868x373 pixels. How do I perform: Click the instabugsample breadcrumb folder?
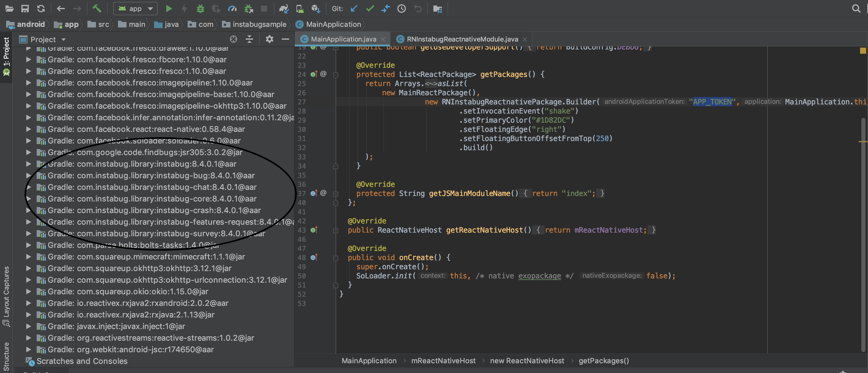259,24
